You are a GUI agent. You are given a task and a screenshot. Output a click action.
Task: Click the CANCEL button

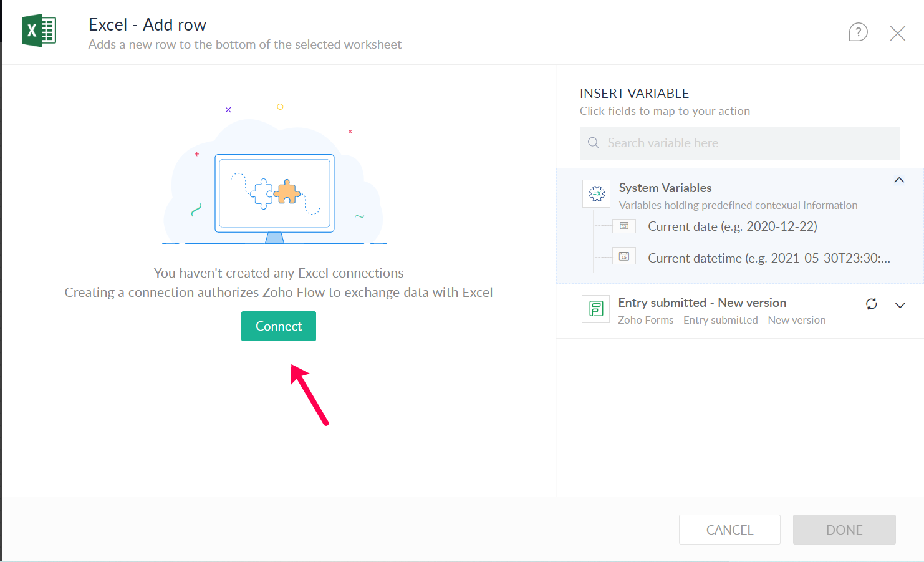point(729,530)
